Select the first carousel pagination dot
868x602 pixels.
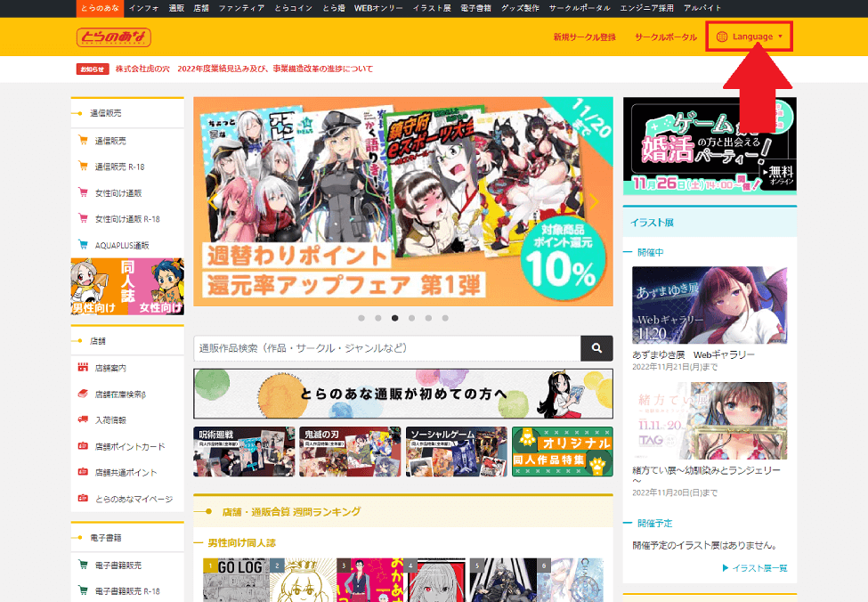361,318
